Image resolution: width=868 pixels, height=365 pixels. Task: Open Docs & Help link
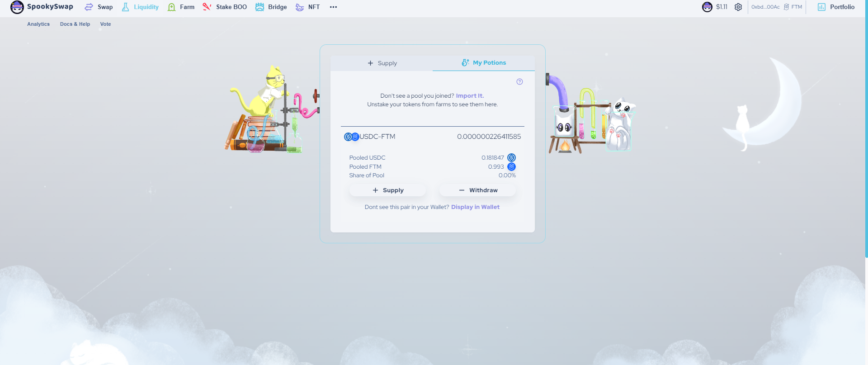click(75, 24)
